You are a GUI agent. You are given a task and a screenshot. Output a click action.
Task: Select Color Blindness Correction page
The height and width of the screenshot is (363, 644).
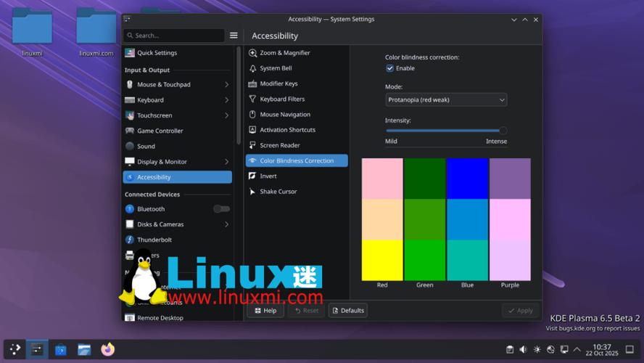coord(297,160)
